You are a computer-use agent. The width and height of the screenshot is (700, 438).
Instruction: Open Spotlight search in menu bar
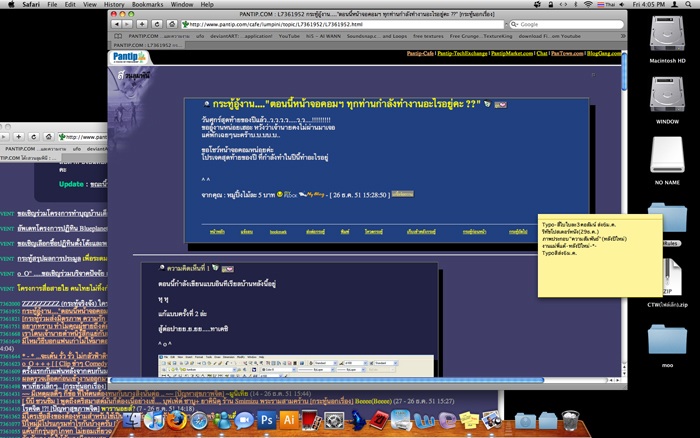[689, 4]
